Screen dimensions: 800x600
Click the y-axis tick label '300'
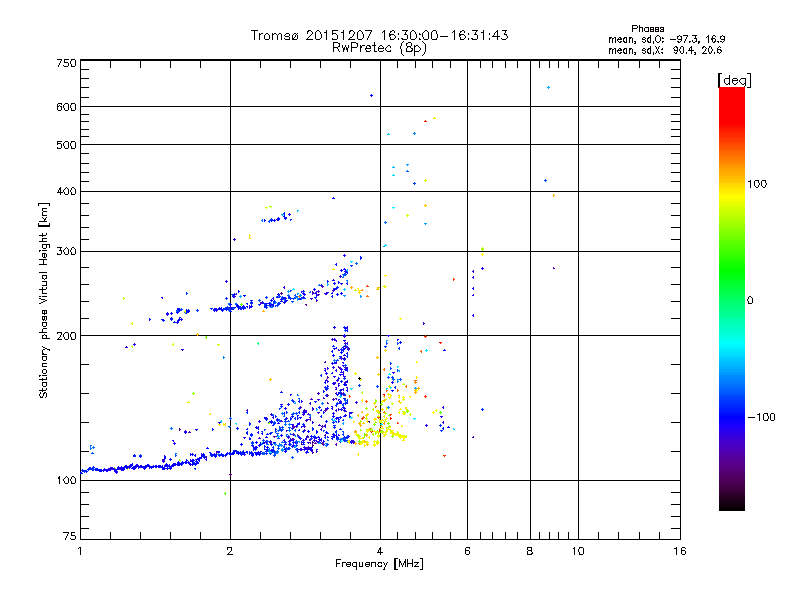point(66,252)
